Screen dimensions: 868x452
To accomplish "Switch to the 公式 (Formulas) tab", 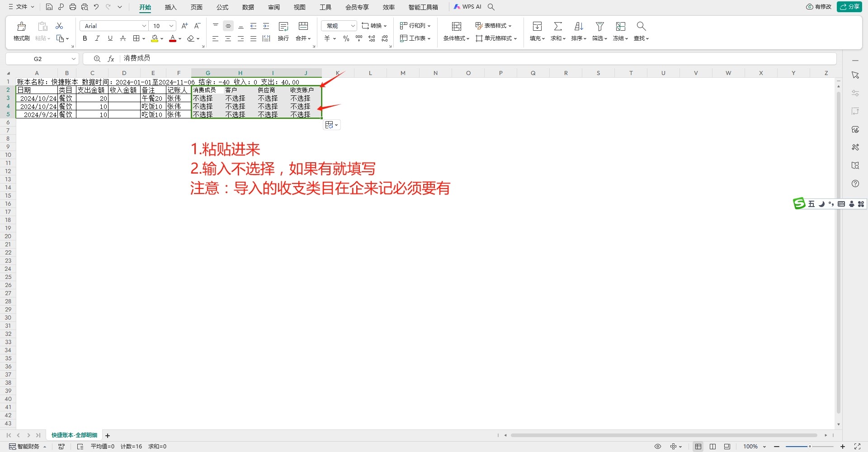I will (222, 7).
